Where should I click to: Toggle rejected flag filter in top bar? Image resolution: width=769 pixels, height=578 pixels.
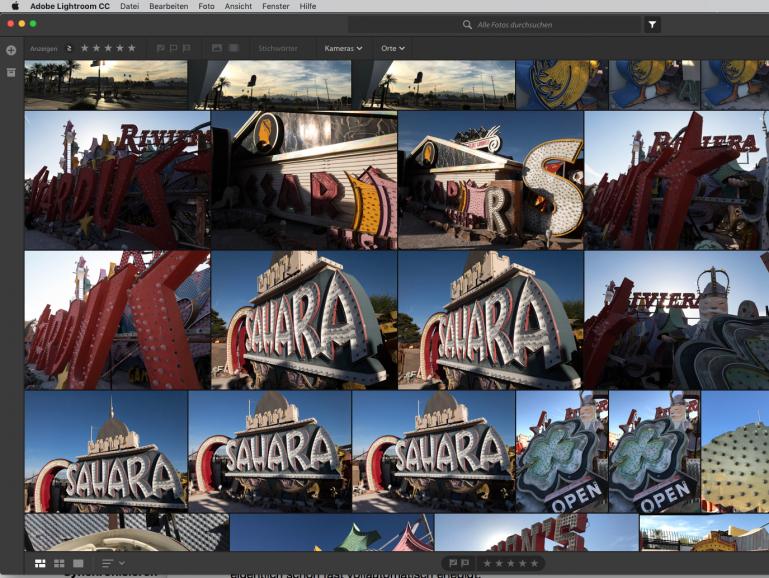click(x=186, y=48)
